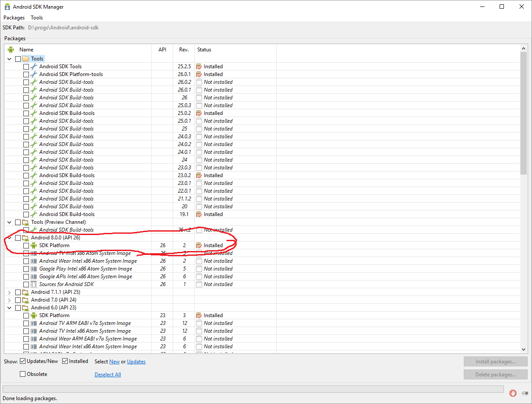Collapse the Tools tree node
The image size is (532, 404).
click(9, 58)
